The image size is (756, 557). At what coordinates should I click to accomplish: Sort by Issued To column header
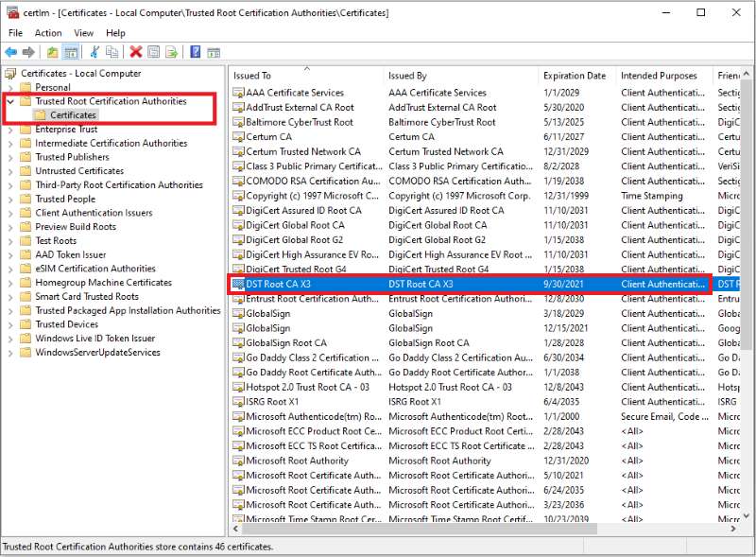point(306,76)
